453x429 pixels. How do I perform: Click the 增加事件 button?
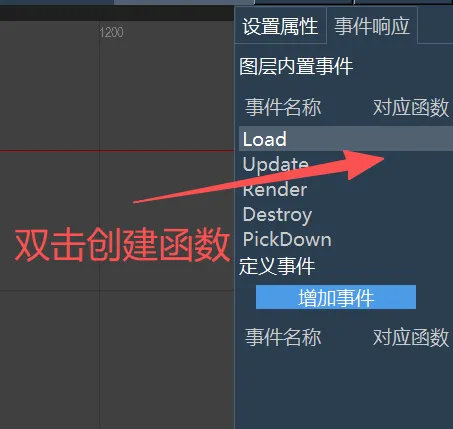336,297
